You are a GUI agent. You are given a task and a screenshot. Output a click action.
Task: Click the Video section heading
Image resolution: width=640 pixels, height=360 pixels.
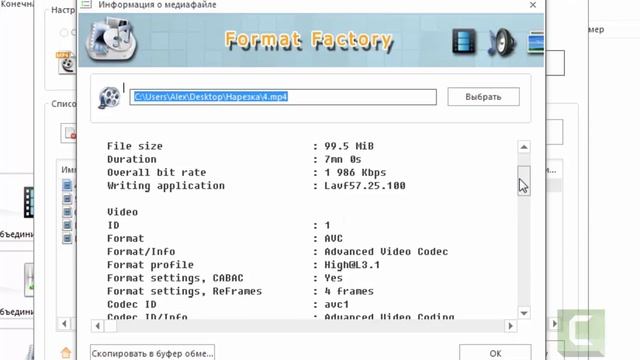point(122,212)
